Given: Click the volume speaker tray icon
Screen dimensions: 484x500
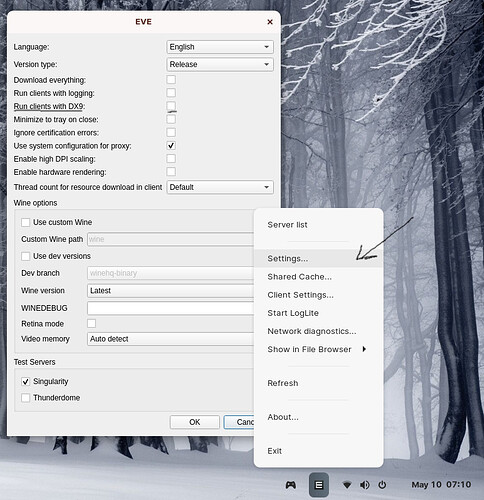Looking at the screenshot, I should click(365, 485).
